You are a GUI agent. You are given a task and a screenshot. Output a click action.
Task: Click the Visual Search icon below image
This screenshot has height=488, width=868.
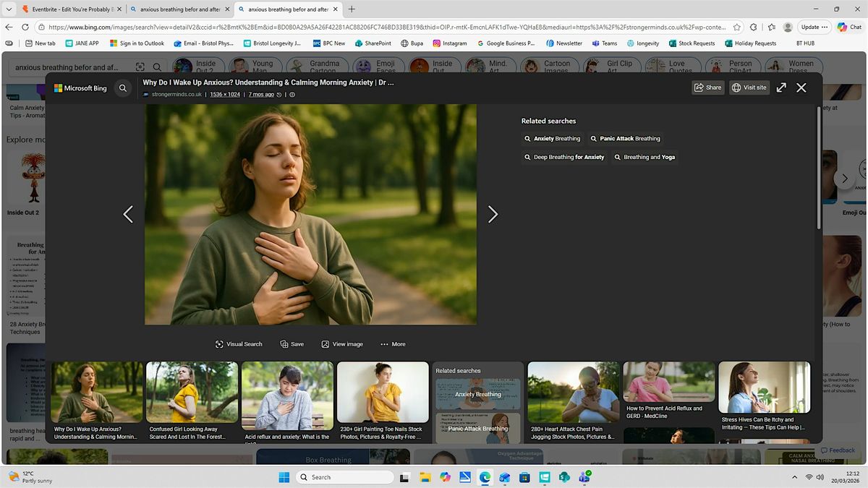219,344
